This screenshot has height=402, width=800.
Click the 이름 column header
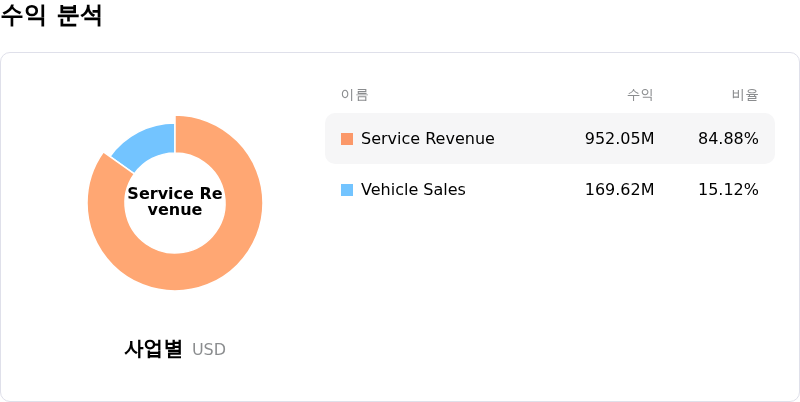355,95
